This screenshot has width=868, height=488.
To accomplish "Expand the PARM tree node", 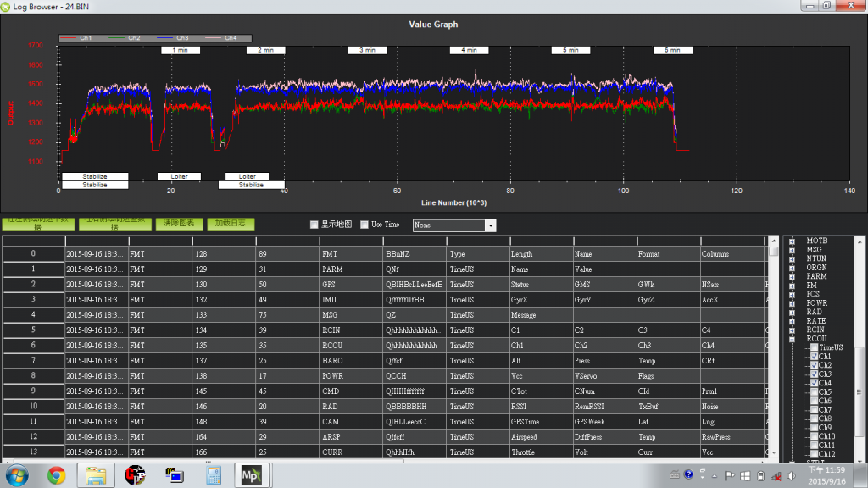I will [x=793, y=277].
